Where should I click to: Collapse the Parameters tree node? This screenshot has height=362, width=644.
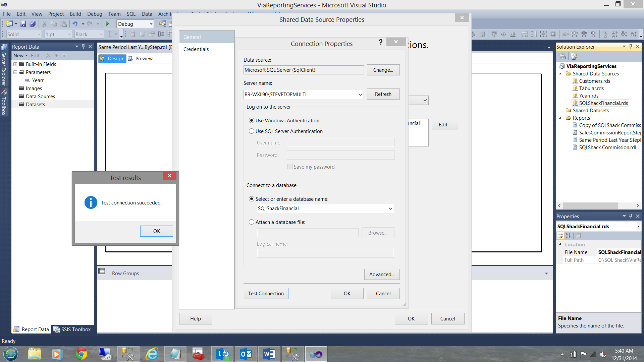pyautogui.click(x=15, y=72)
